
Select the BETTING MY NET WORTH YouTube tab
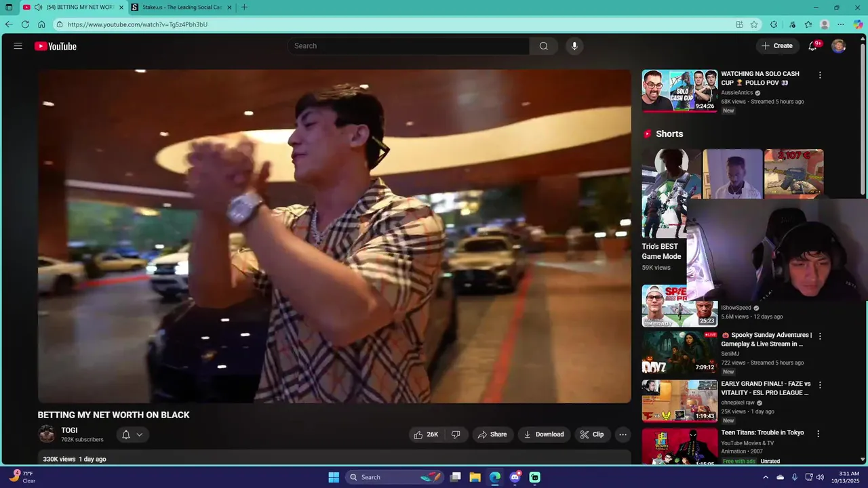click(x=73, y=7)
